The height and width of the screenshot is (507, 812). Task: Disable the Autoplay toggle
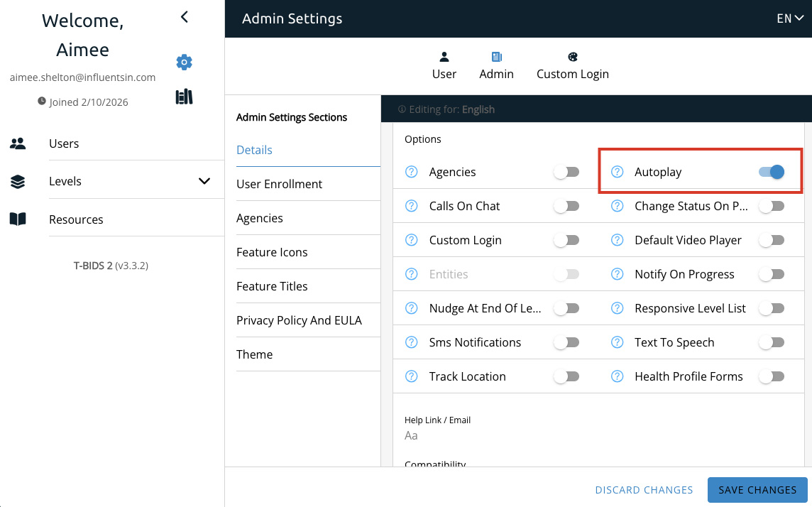[x=771, y=172]
